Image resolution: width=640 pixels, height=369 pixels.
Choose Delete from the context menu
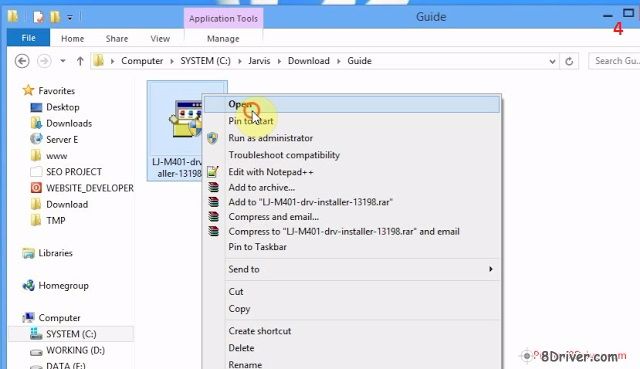(x=351, y=348)
